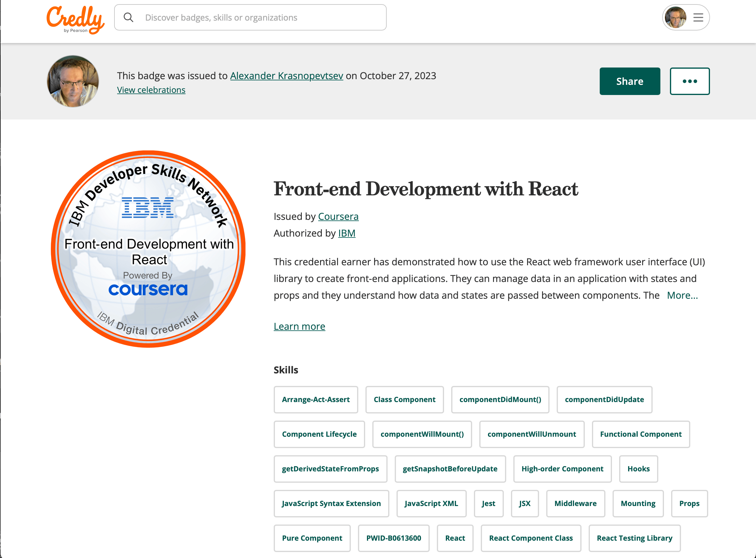The height and width of the screenshot is (558, 756).
Task: Select the Jest skill tag
Action: [x=489, y=504]
